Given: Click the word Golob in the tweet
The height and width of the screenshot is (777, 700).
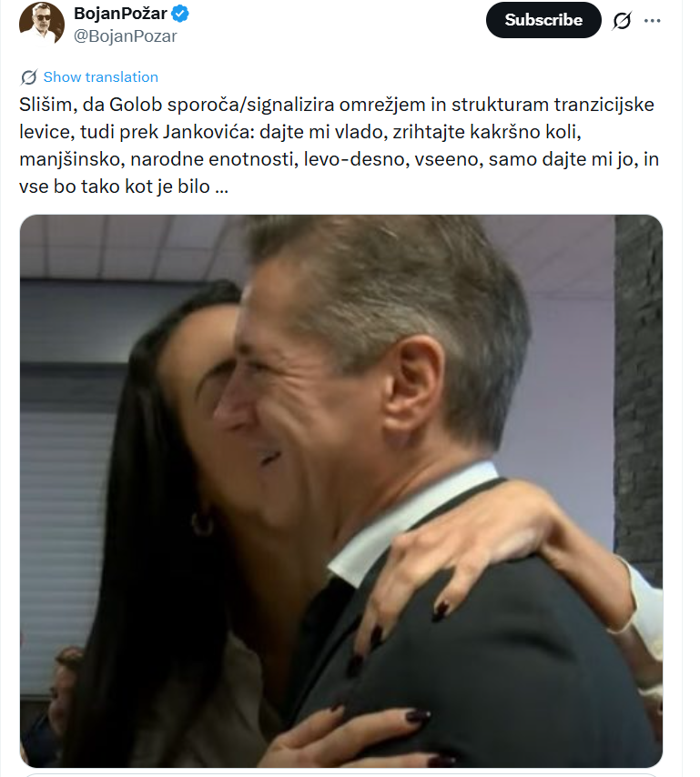Looking at the screenshot, I should [x=136, y=105].
